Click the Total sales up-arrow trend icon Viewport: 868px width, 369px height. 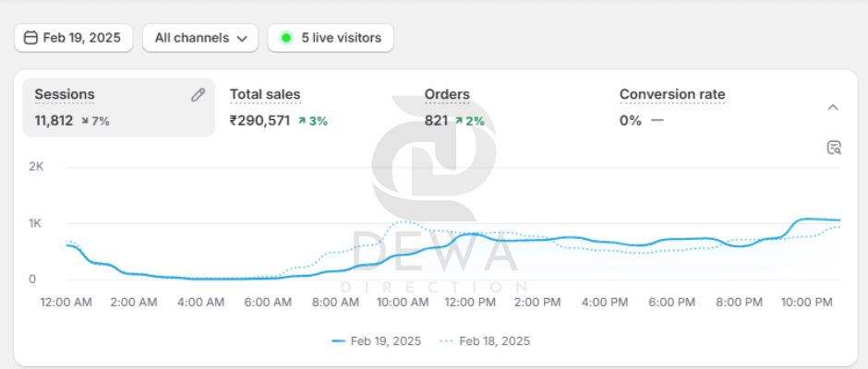click(x=302, y=121)
